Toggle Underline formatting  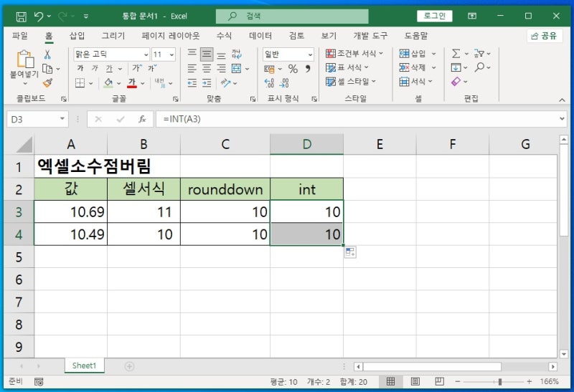pos(109,68)
